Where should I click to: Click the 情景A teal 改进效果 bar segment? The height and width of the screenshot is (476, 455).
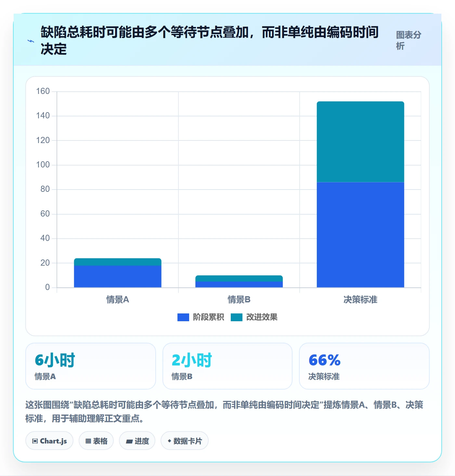click(x=118, y=262)
